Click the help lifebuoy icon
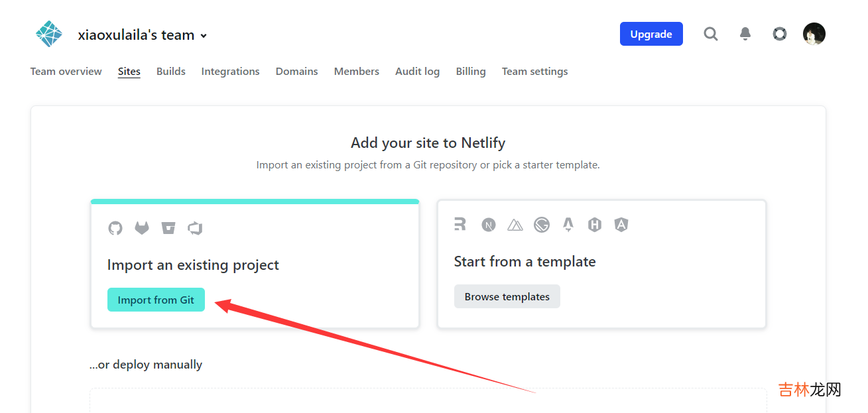Image resolution: width=868 pixels, height=413 pixels. (780, 34)
